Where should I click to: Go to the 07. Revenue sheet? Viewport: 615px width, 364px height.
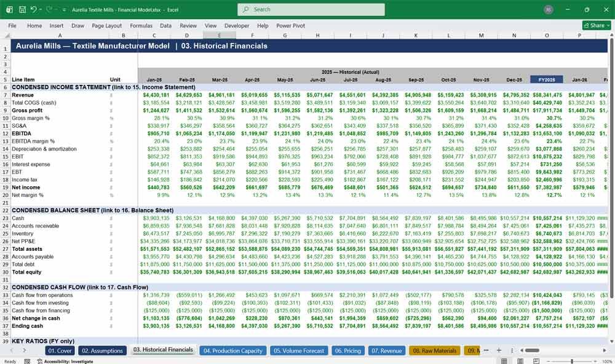tap(387, 350)
